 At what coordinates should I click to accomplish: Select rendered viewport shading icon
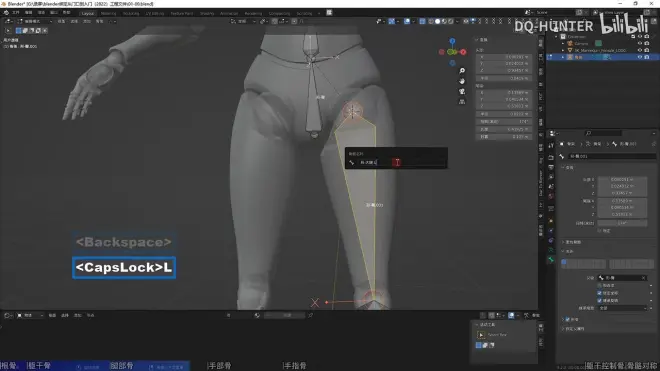pyautogui.click(x=451, y=21)
